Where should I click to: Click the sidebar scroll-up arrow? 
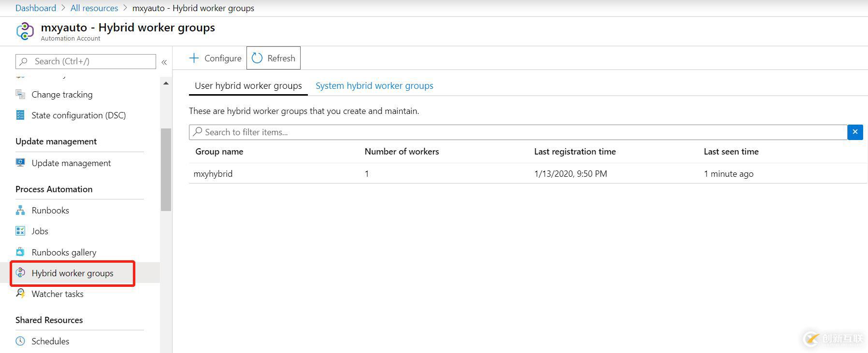click(x=166, y=84)
